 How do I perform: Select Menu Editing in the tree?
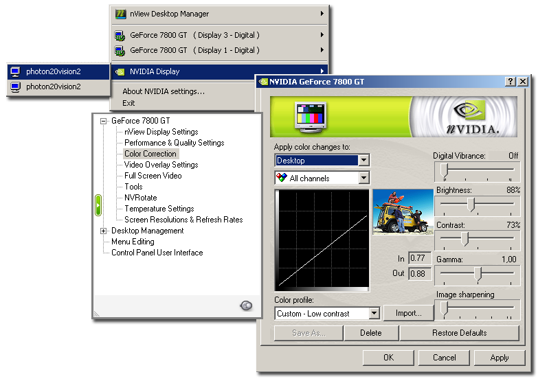coord(133,242)
